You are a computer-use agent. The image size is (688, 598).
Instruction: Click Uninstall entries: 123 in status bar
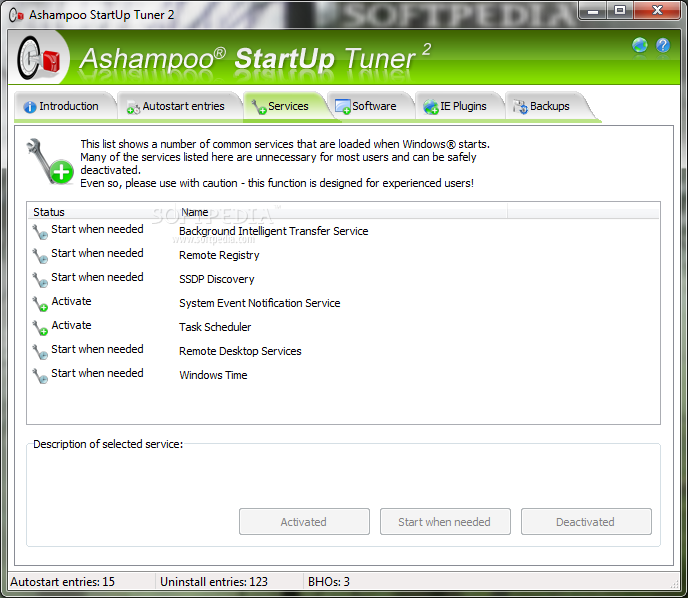tap(214, 582)
